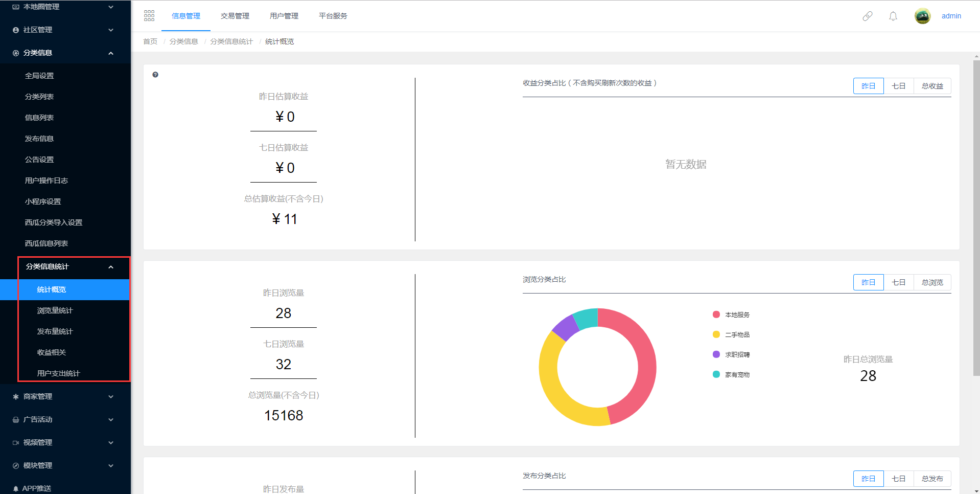Click the 社区管理 sidebar icon
This screenshot has height=494, width=980.
click(x=16, y=30)
